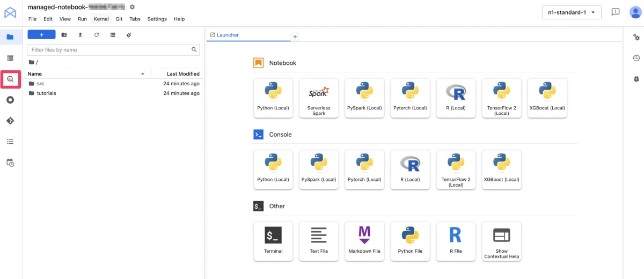Open the Edit menu
The width and height of the screenshot is (644, 279).
click(48, 19)
